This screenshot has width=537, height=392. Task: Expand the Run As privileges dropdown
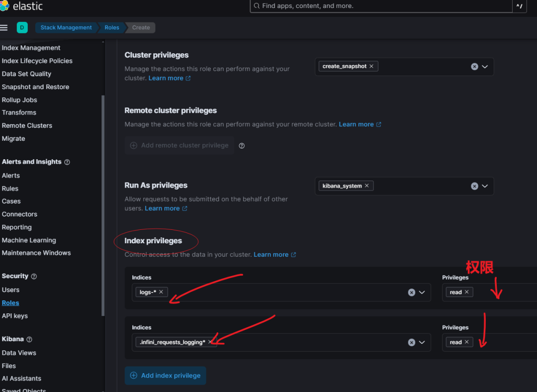coord(485,186)
